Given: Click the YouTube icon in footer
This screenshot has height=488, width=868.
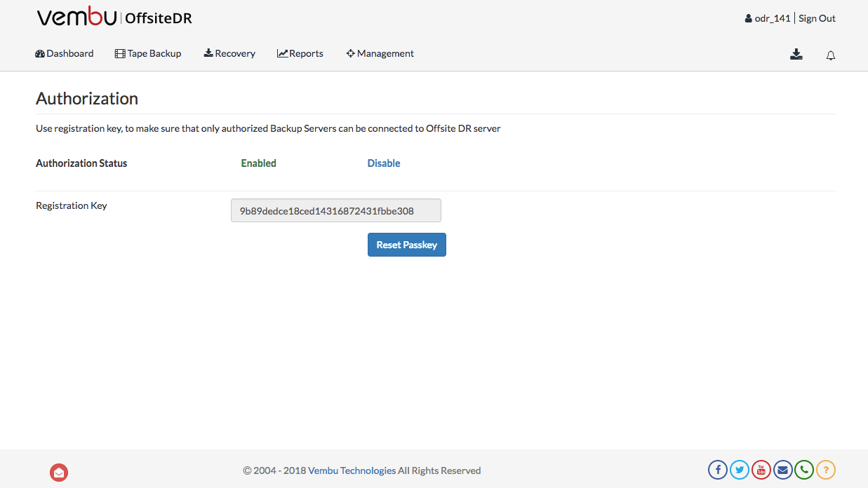Looking at the screenshot, I should (761, 470).
